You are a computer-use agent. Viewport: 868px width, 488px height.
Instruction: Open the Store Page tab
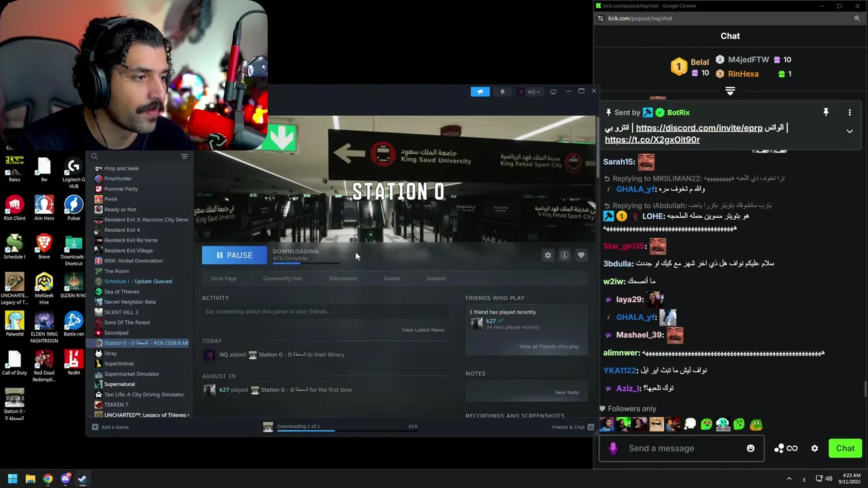[223, 279]
